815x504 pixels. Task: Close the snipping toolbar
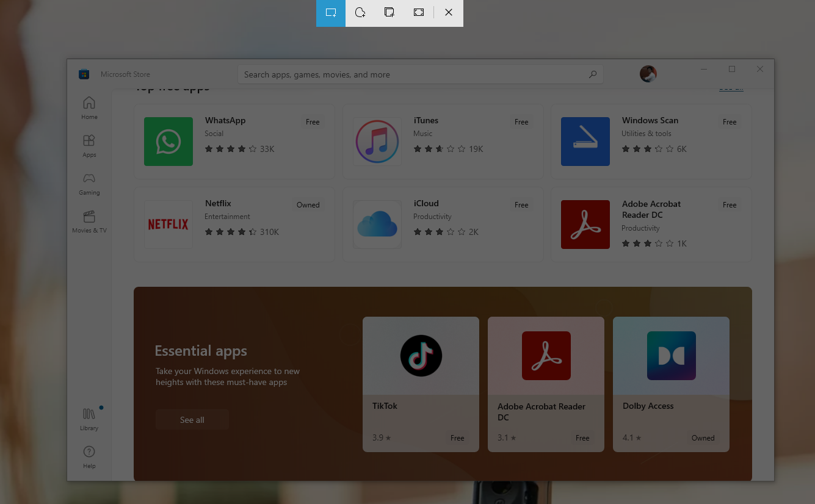(x=449, y=13)
